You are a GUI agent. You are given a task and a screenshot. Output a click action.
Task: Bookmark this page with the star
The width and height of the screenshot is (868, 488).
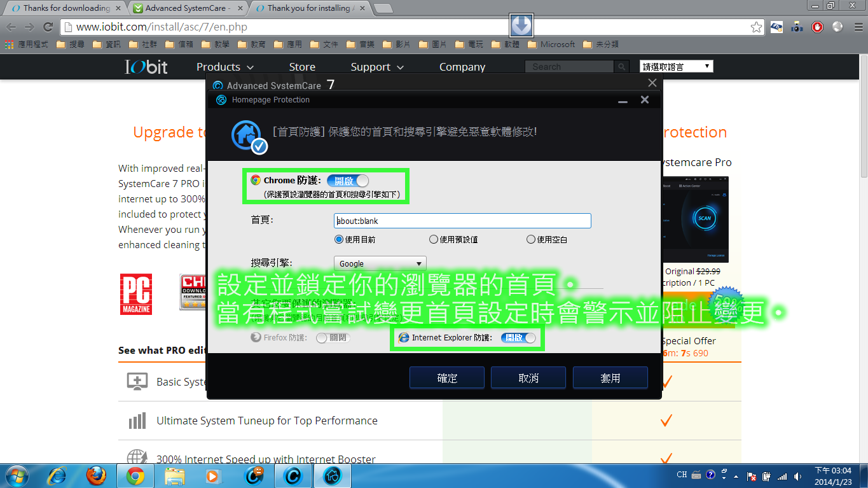point(756,27)
